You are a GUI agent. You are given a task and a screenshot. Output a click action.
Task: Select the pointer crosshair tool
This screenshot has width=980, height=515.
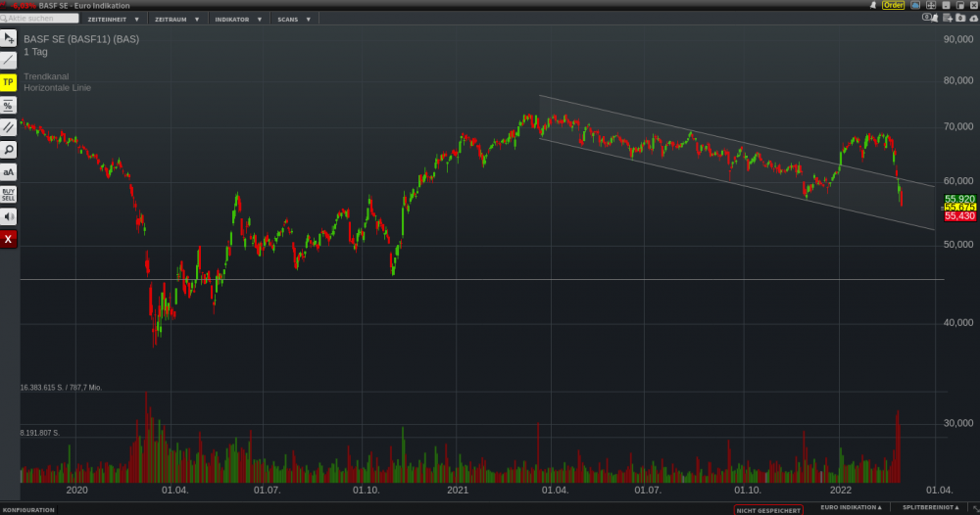(x=8, y=38)
